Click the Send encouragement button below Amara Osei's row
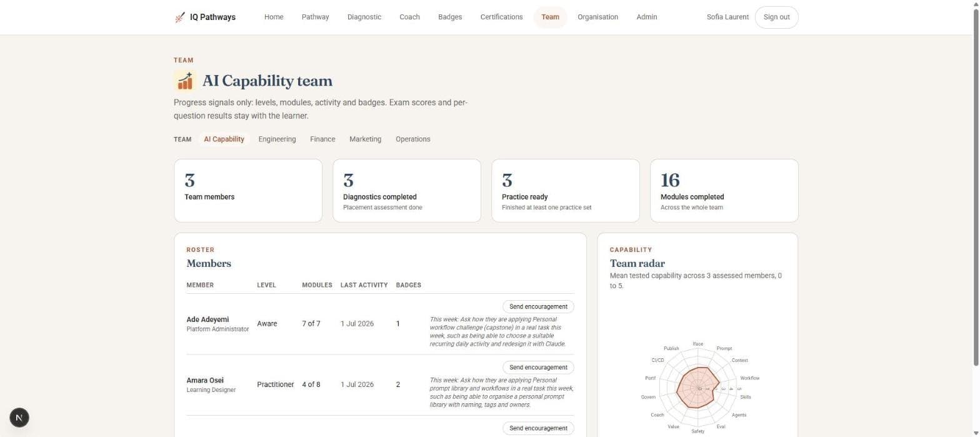This screenshot has height=437, width=980. tap(538, 428)
